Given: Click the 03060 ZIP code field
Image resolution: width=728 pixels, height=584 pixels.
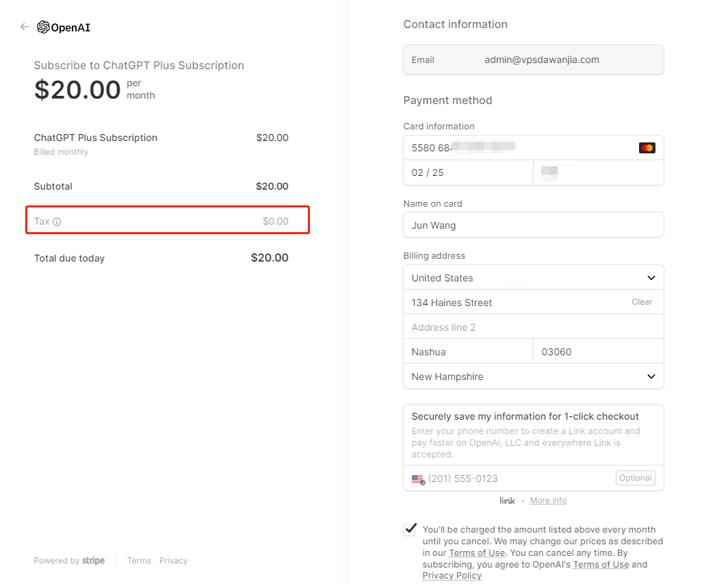Looking at the screenshot, I should [599, 351].
